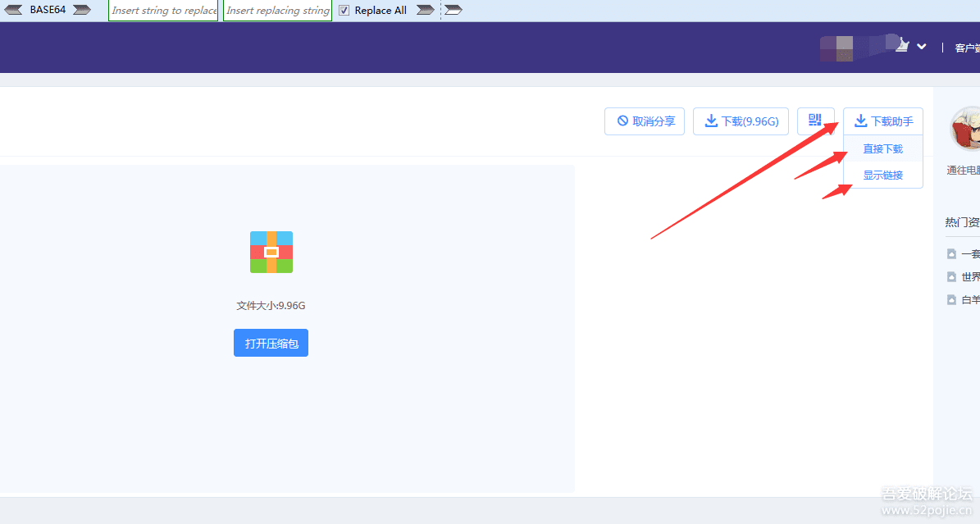The height and width of the screenshot is (524, 980).
Task: Click the 'Insert string to replace' field
Action: tap(163, 11)
